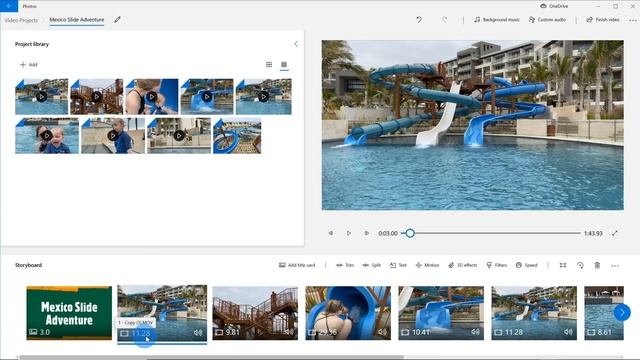This screenshot has width=640, height=360.
Task: Open Custom audio settings
Action: (x=547, y=20)
